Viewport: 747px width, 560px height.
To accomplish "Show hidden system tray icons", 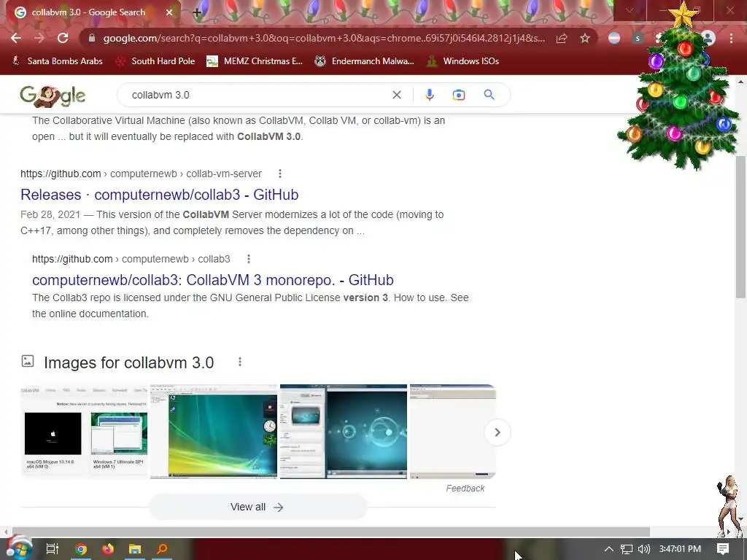I will 609,549.
